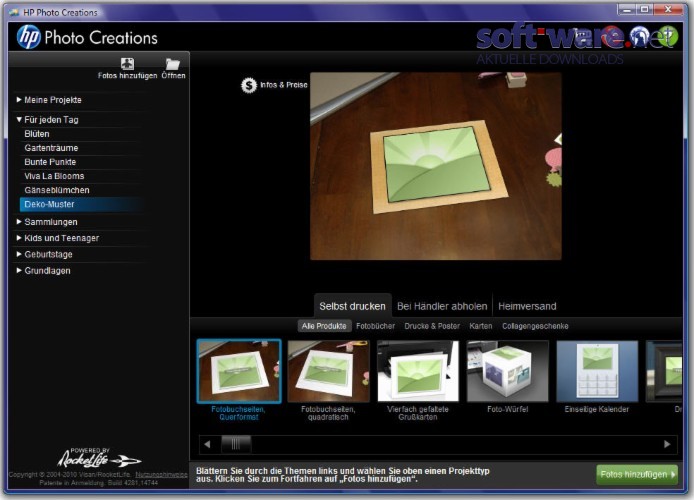Screen dimensions: 694x500
Task: Click left arrow of product scrollbar
Action: (207, 444)
